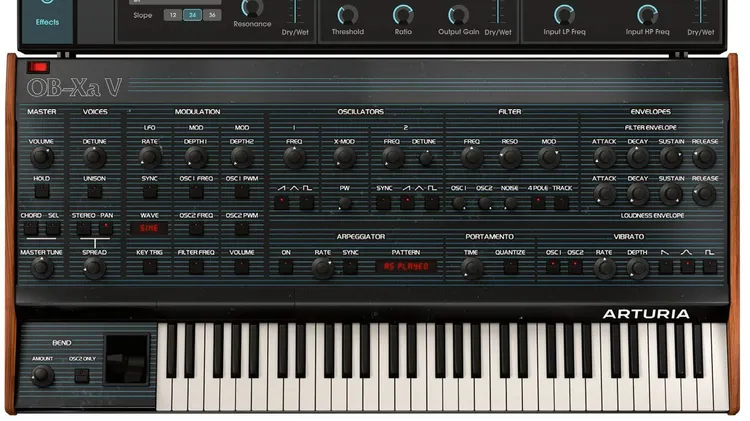Image resolution: width=750 pixels, height=421 pixels.
Task: Click the Mod Depth 1 knob
Action: point(196,157)
